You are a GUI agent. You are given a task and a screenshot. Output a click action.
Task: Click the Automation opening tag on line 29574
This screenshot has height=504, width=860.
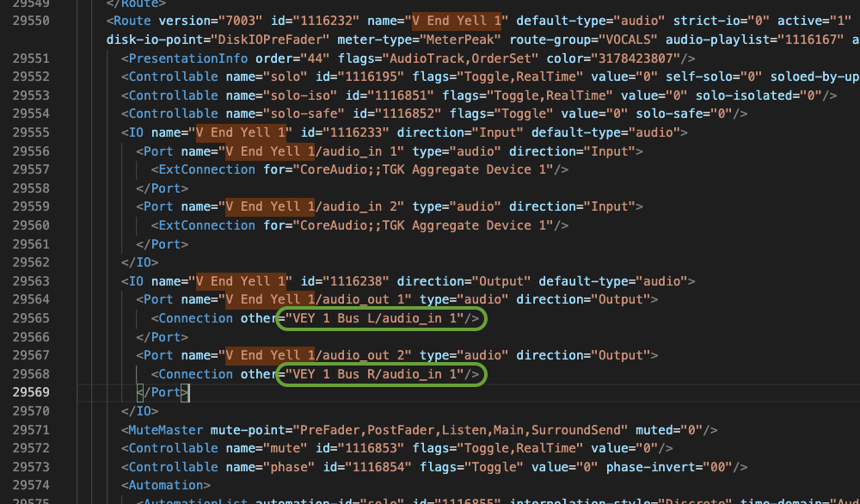tap(167, 486)
